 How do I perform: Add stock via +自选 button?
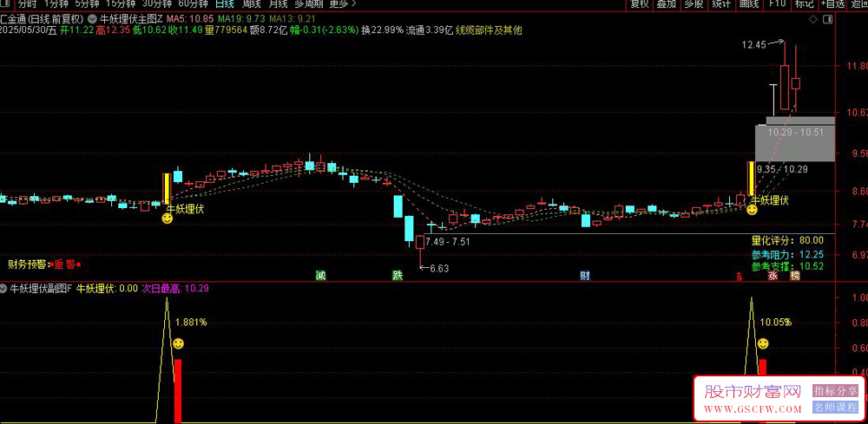tap(832, 3)
